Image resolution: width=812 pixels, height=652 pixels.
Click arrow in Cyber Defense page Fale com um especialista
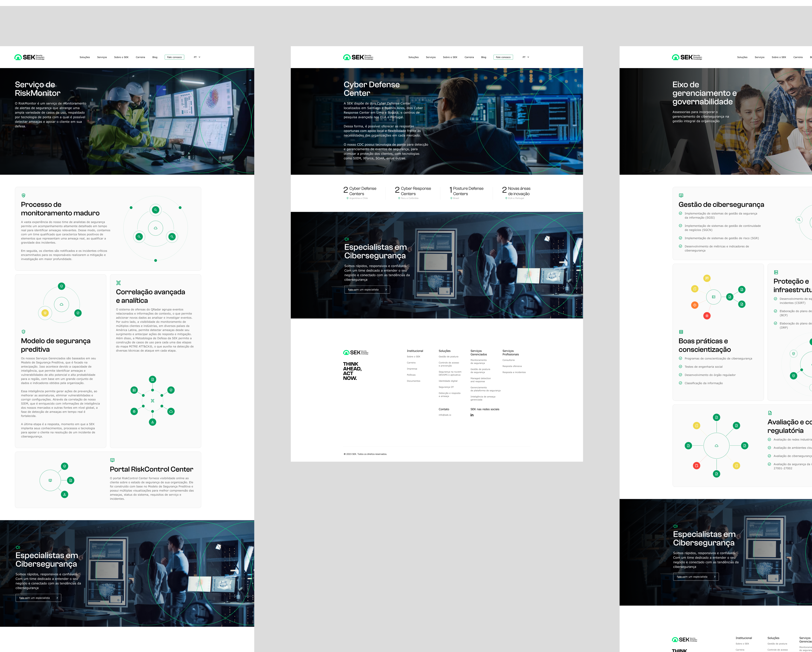(386, 290)
